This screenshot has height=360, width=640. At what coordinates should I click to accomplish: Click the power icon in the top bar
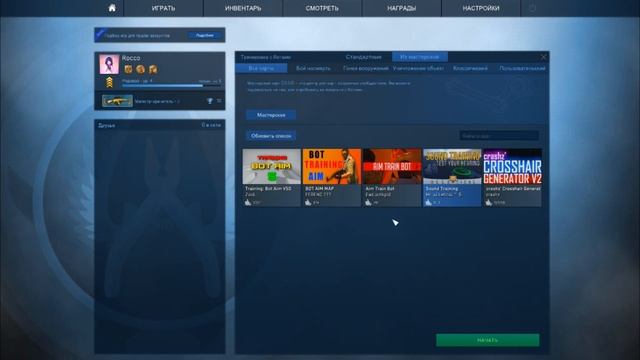532,8
